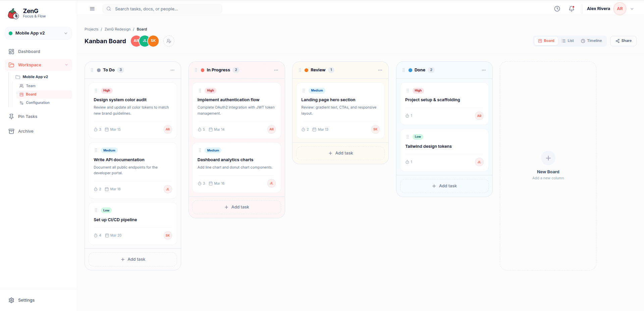644x311 pixels.
Task: Open the To Do column options menu
Action: (172, 70)
